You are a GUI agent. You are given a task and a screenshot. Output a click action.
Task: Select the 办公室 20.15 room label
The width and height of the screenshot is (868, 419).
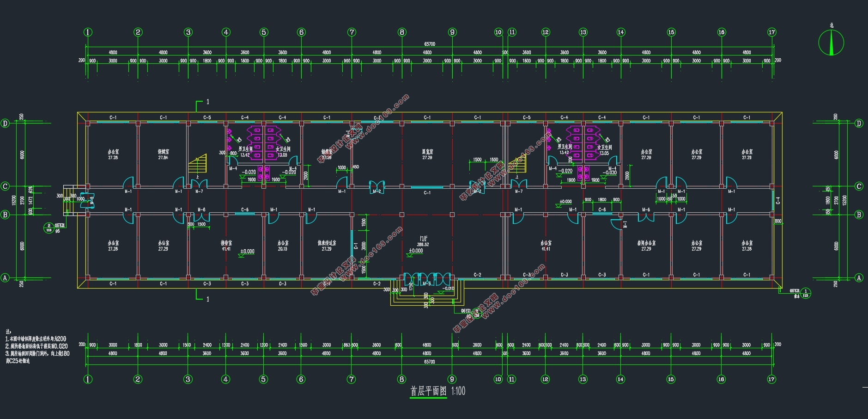click(x=283, y=246)
